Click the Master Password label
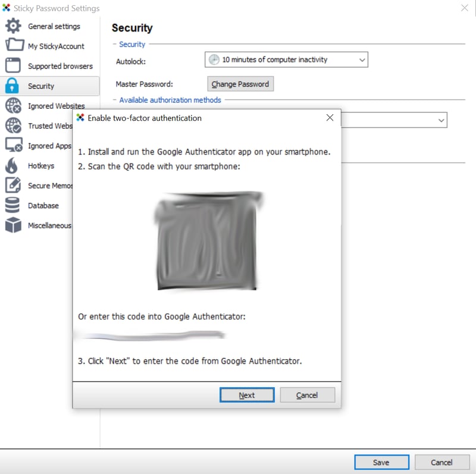Image resolution: width=476 pixels, height=474 pixels. coord(144,84)
